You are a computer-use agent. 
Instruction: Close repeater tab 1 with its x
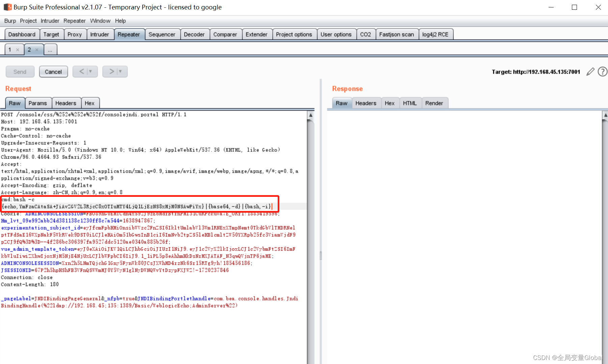pos(18,50)
